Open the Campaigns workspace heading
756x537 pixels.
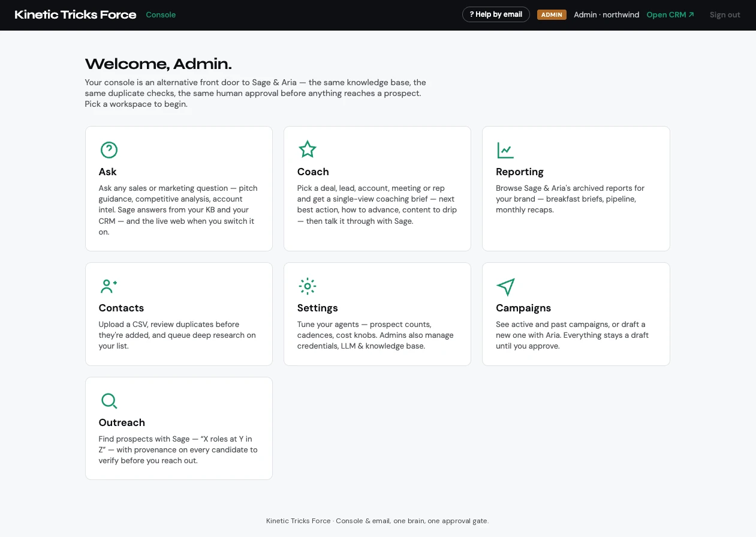point(523,308)
